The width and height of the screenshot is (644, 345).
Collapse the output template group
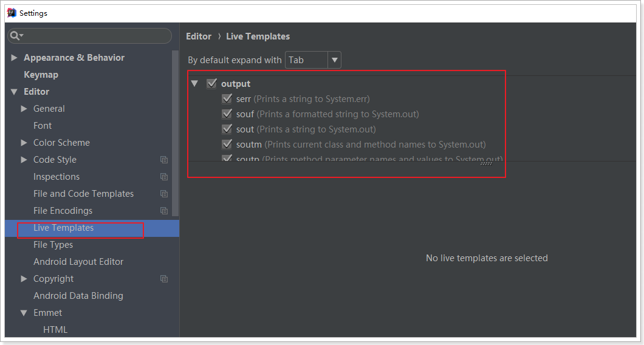click(194, 84)
